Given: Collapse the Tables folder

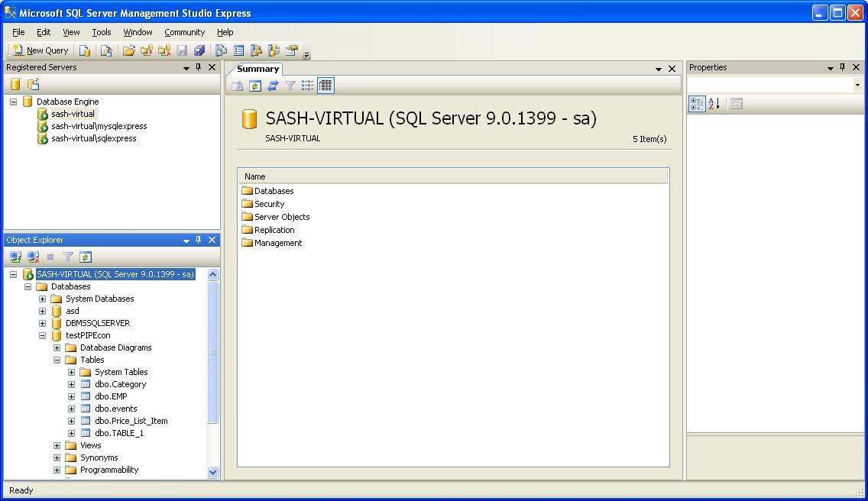Looking at the screenshot, I should coord(57,360).
